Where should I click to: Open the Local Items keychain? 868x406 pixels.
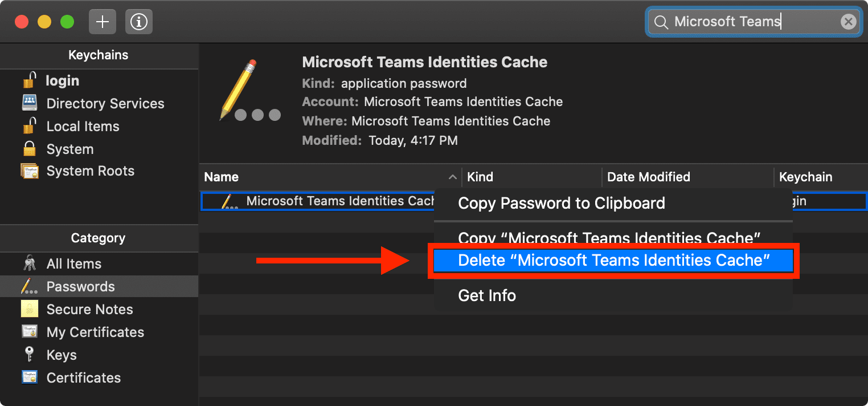(x=83, y=127)
